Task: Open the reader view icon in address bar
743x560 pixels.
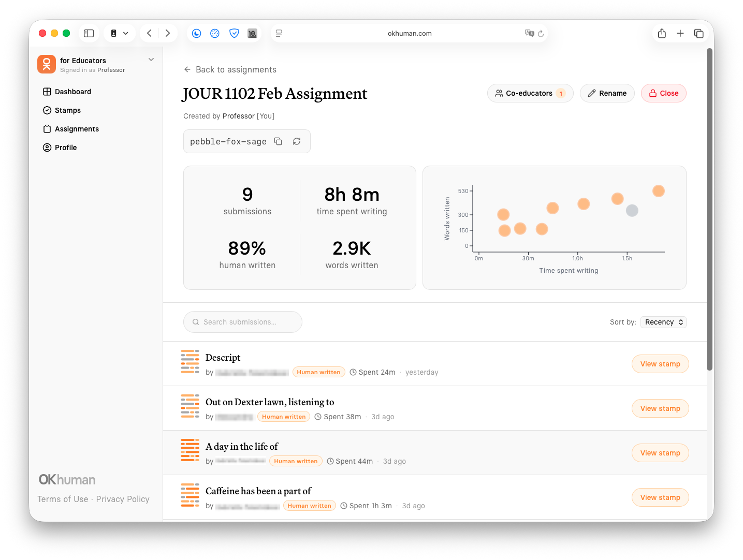Action: (279, 33)
